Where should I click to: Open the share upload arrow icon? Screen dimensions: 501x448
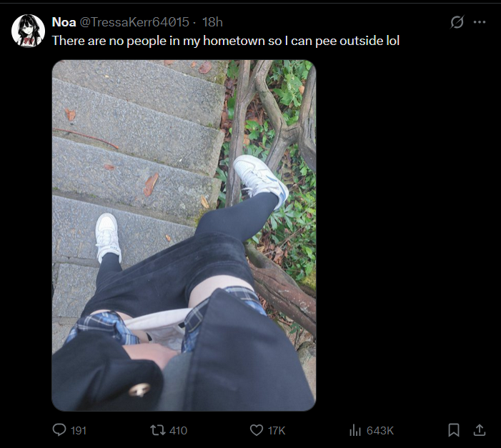point(480,430)
